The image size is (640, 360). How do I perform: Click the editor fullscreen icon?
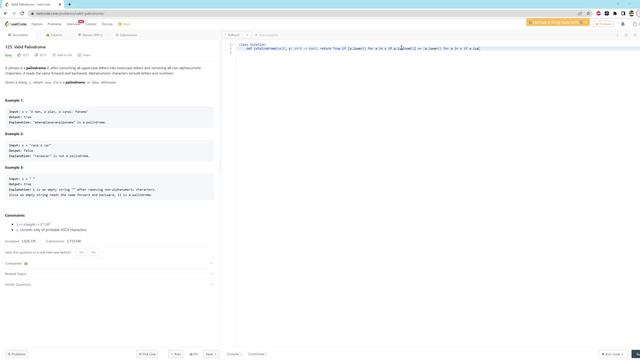tap(635, 35)
